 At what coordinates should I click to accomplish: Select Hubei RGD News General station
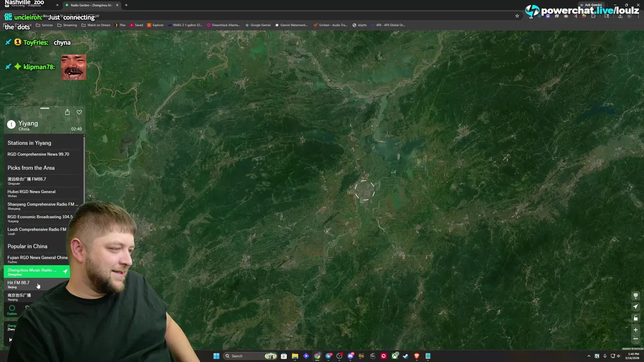[43, 194]
